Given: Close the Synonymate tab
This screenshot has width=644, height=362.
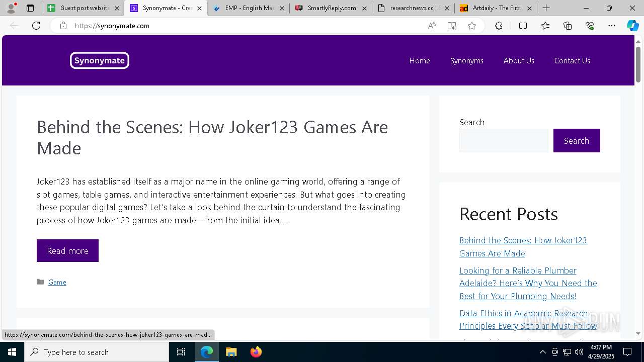Looking at the screenshot, I should pos(199,8).
